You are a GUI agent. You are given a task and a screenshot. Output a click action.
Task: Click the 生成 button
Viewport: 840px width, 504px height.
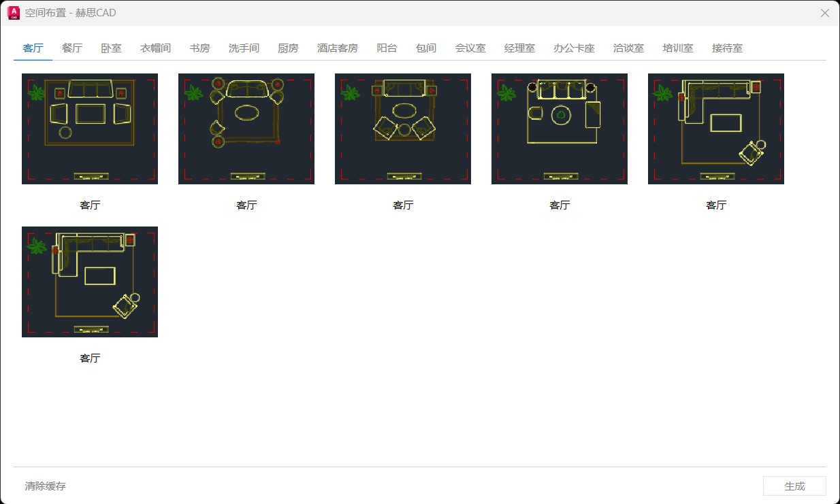click(794, 486)
